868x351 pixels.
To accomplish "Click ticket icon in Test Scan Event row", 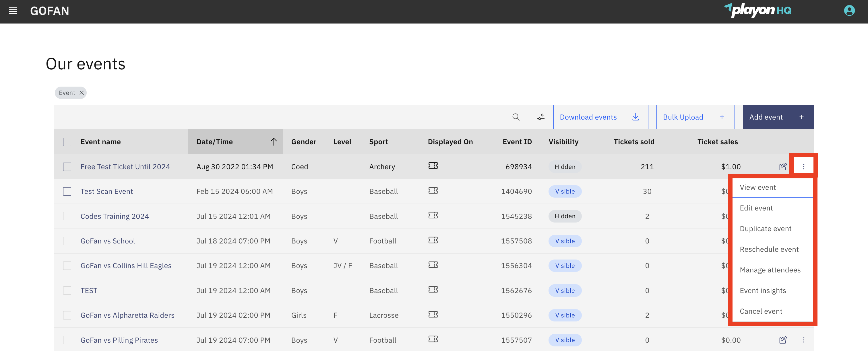I will (433, 190).
